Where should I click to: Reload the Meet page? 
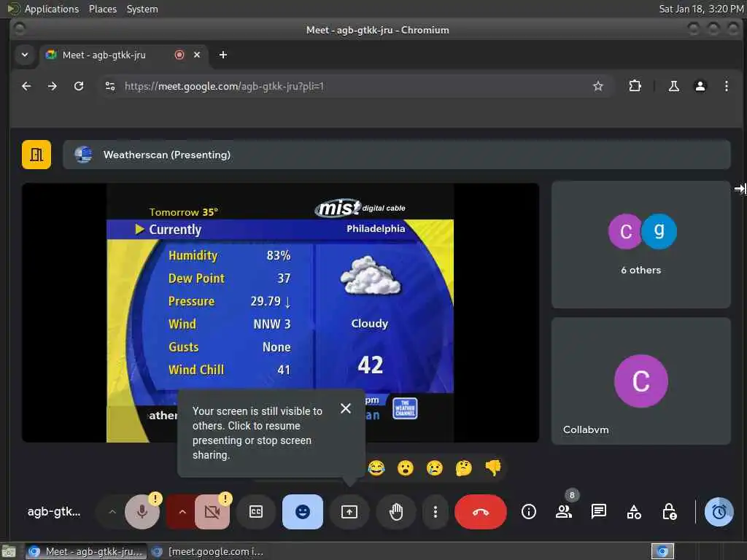pyautogui.click(x=79, y=86)
